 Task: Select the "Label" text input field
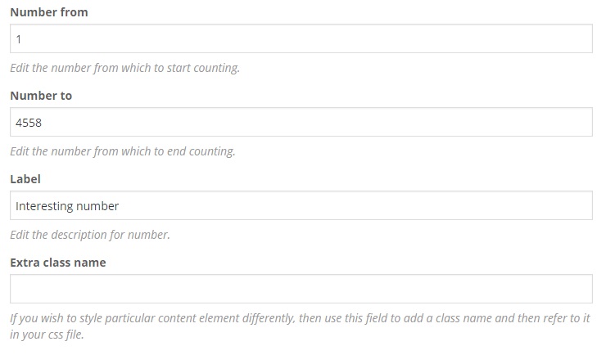[x=301, y=205]
